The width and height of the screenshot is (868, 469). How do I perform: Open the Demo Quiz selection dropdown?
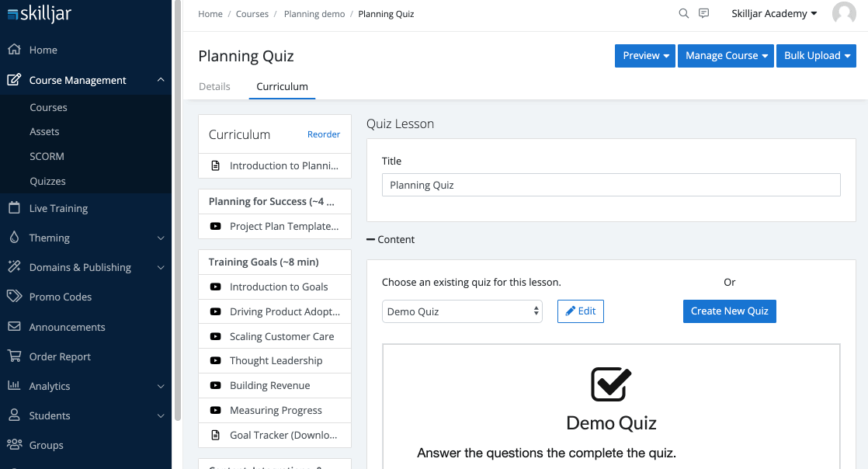(x=462, y=311)
